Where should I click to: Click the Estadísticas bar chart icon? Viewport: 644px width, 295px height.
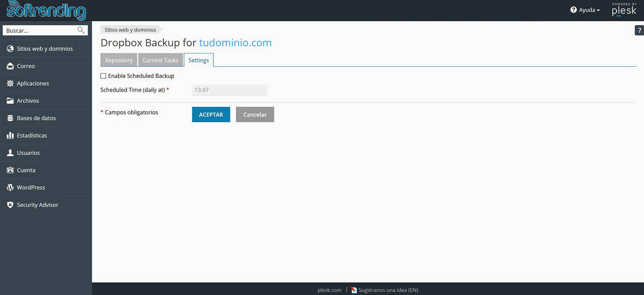point(10,135)
